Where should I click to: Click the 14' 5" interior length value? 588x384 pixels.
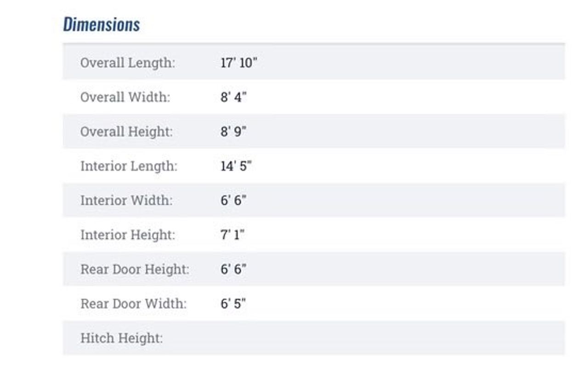point(236,166)
